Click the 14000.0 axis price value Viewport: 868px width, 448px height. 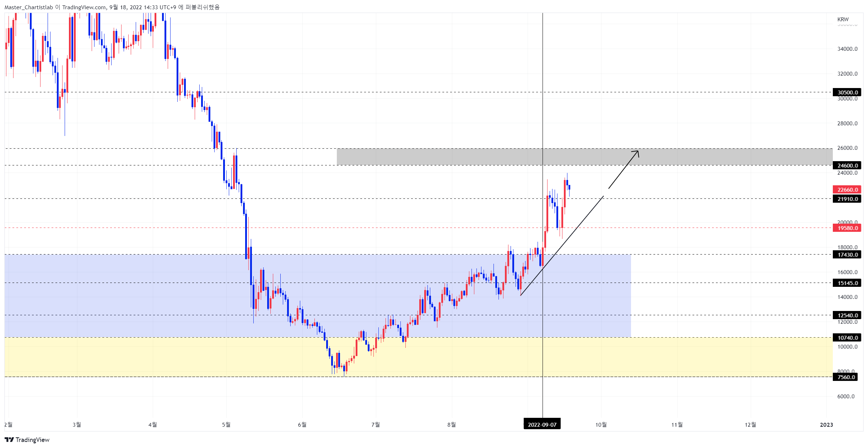click(x=847, y=297)
